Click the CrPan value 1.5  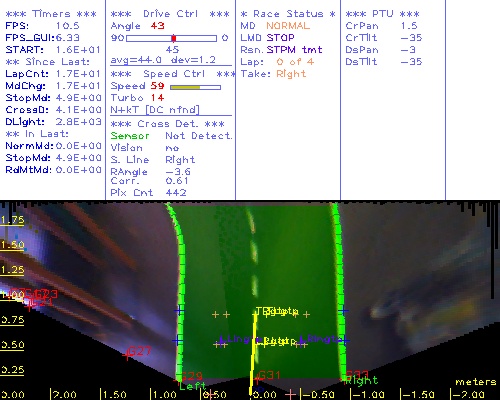tap(409, 26)
